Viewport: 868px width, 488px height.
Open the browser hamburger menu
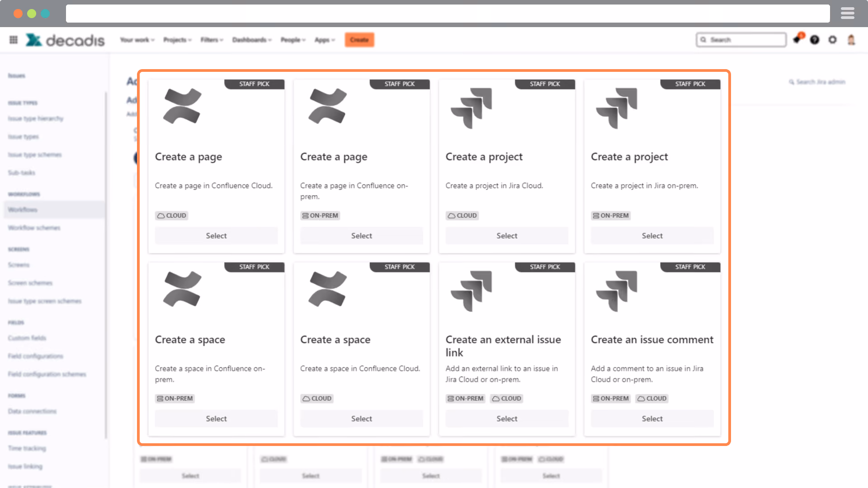848,14
